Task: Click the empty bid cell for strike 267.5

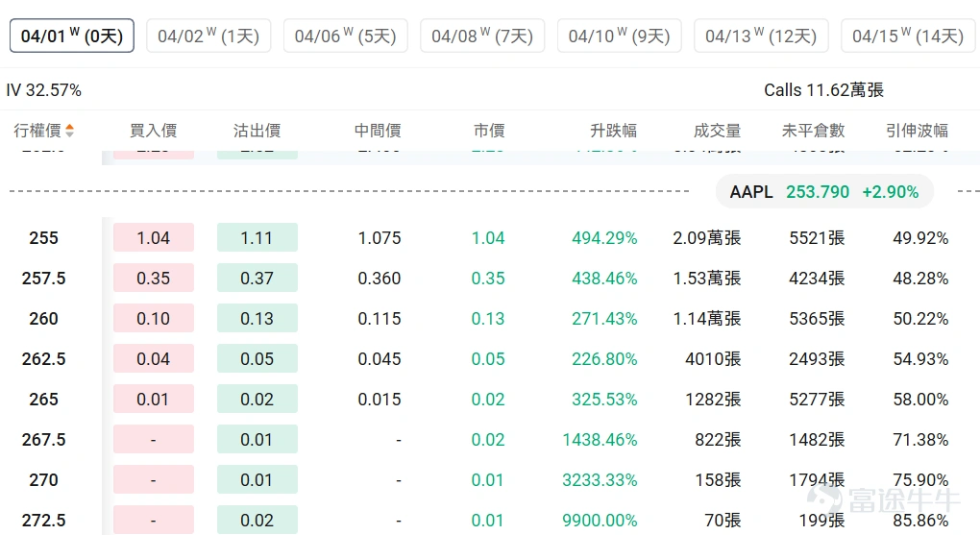Action: [x=154, y=439]
